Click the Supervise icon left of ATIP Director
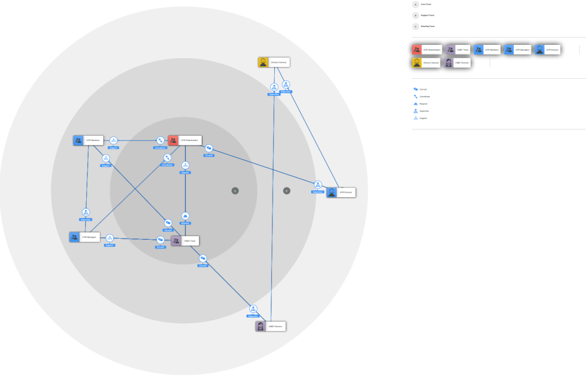 pos(318,185)
